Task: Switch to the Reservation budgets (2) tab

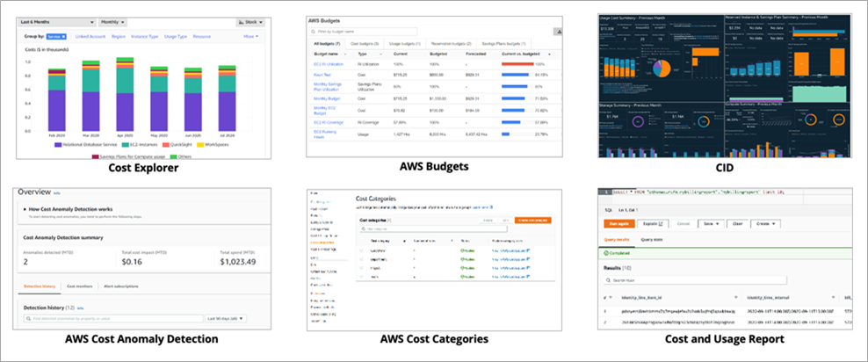Action: tap(452, 43)
